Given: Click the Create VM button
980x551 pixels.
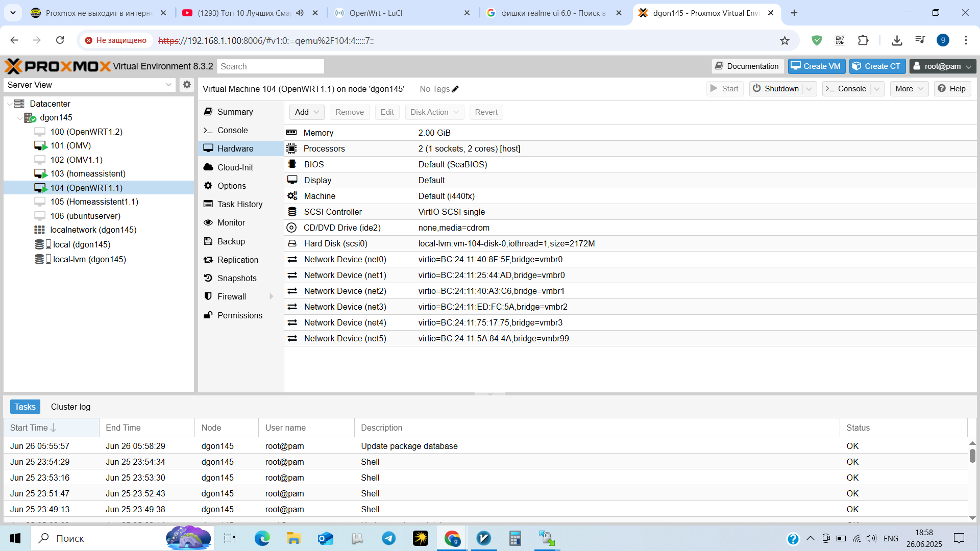Looking at the screenshot, I should coord(817,66).
